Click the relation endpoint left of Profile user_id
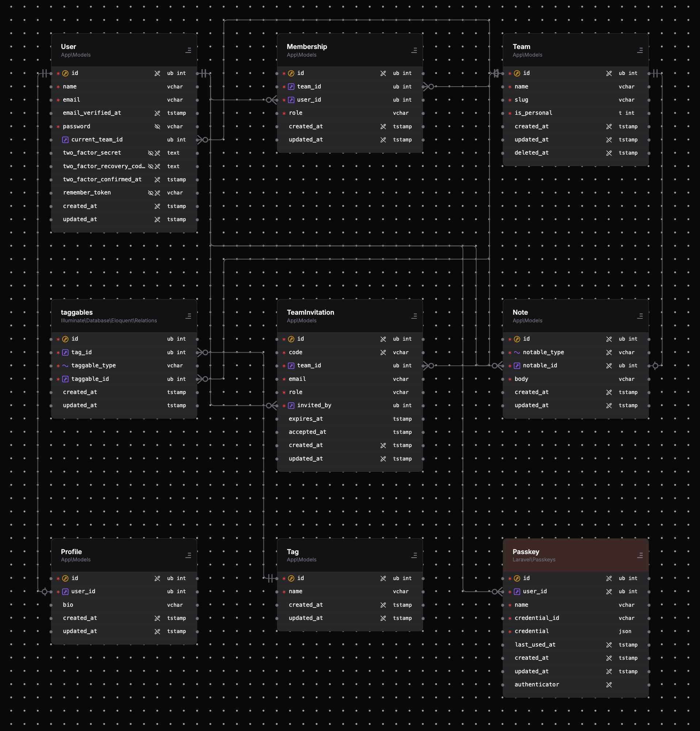The width and height of the screenshot is (700, 731). point(45,592)
